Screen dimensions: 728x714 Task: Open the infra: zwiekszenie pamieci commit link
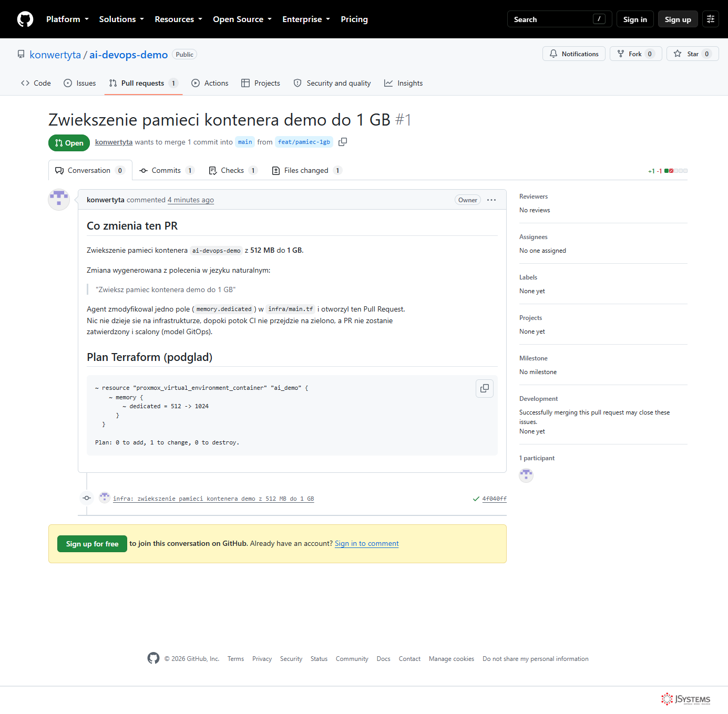[213, 499]
